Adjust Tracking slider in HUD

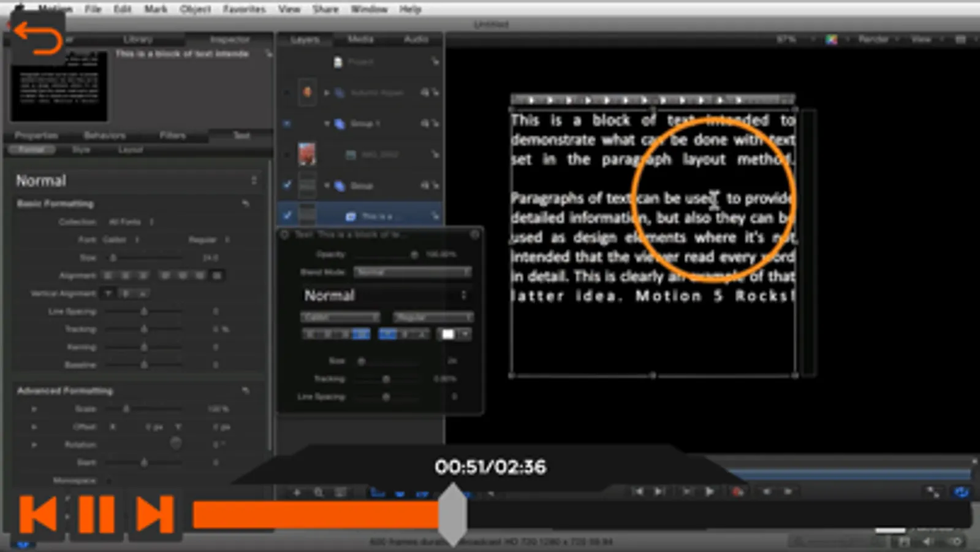click(x=386, y=379)
